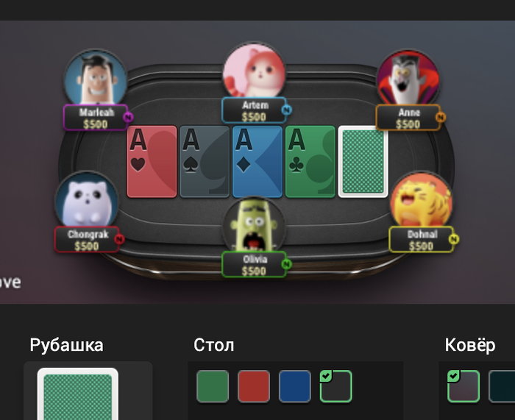Select the green card back thumbnail under Рубашка
This screenshot has height=420, width=515.
coord(78,394)
